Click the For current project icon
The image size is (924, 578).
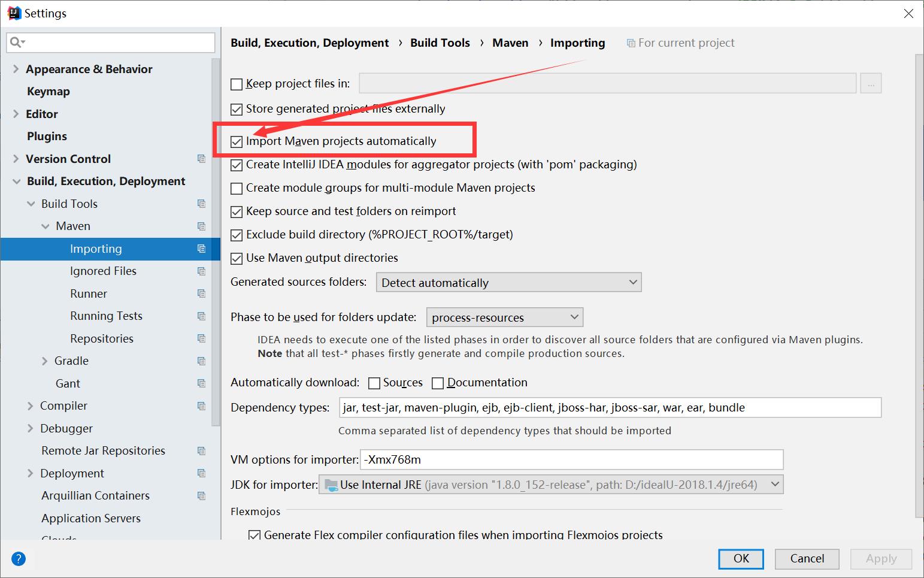[x=631, y=43]
